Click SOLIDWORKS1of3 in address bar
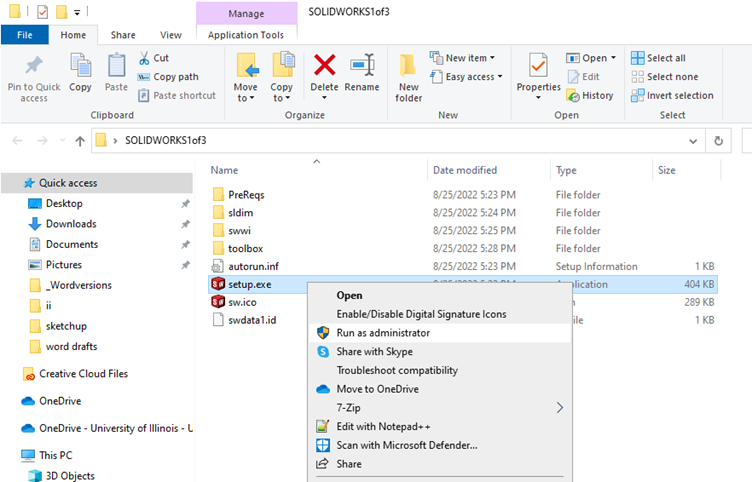This screenshot has width=752, height=482. click(165, 141)
